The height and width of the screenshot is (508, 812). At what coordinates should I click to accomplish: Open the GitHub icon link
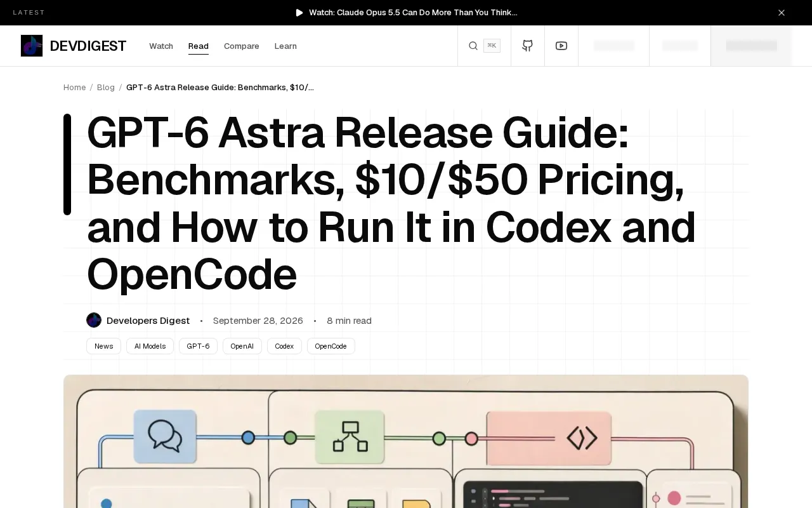(527, 46)
